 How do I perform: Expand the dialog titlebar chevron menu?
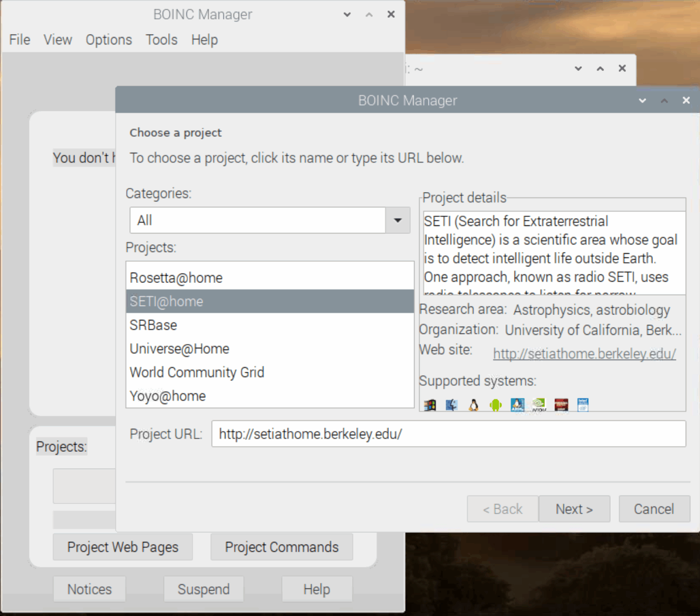642,100
